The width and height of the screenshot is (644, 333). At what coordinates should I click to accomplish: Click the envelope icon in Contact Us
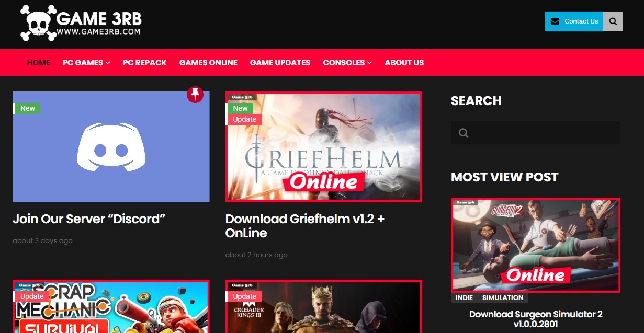pyautogui.click(x=555, y=21)
